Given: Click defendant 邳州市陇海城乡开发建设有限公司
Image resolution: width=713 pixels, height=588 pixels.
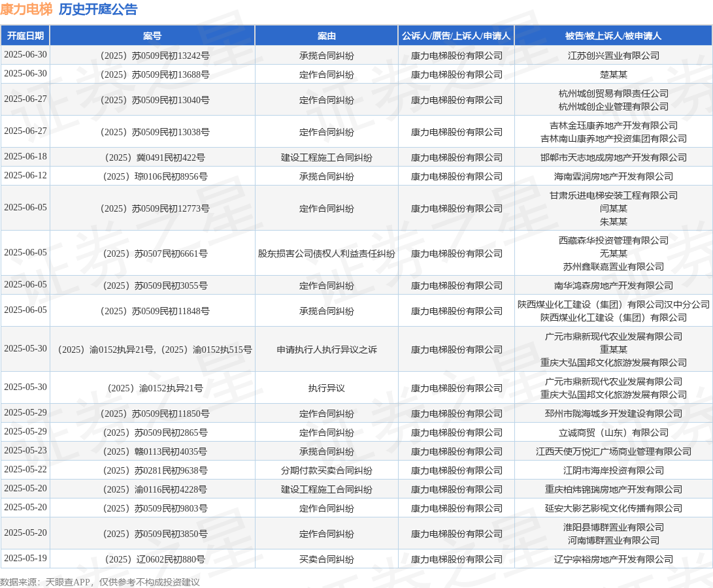Looking at the screenshot, I should pos(614,414).
